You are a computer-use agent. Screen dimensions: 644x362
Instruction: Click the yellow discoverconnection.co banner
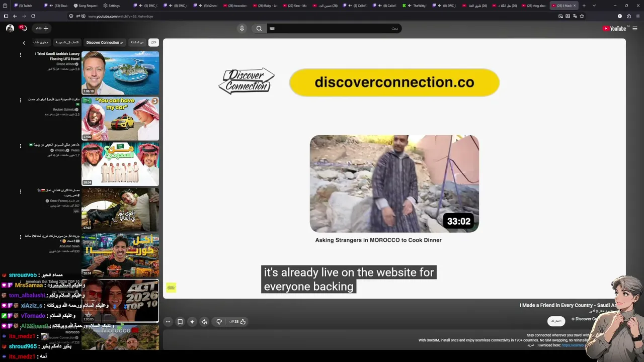point(394,82)
